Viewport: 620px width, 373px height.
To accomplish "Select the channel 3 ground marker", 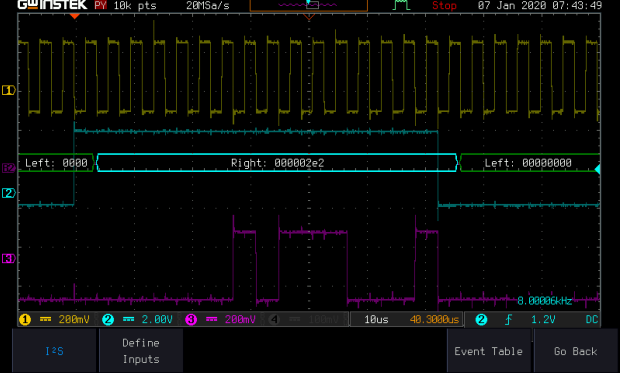I will [8, 258].
